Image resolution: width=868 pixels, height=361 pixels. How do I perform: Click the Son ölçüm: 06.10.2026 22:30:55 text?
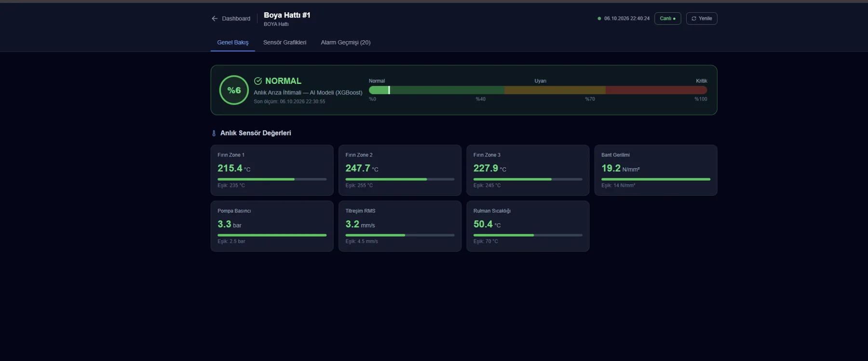(x=289, y=102)
